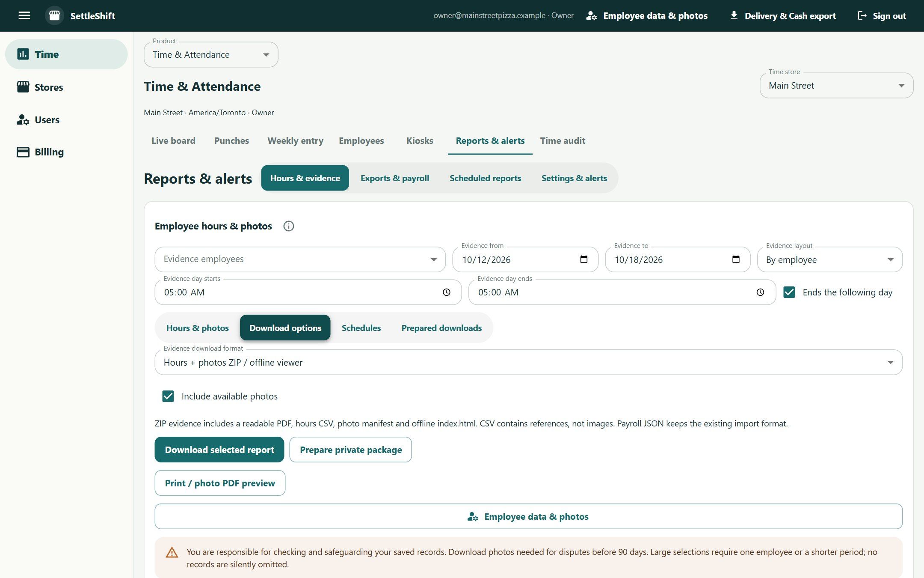This screenshot has height=578, width=924.
Task: Open the Evidence to calendar picker icon
Action: [x=736, y=259]
